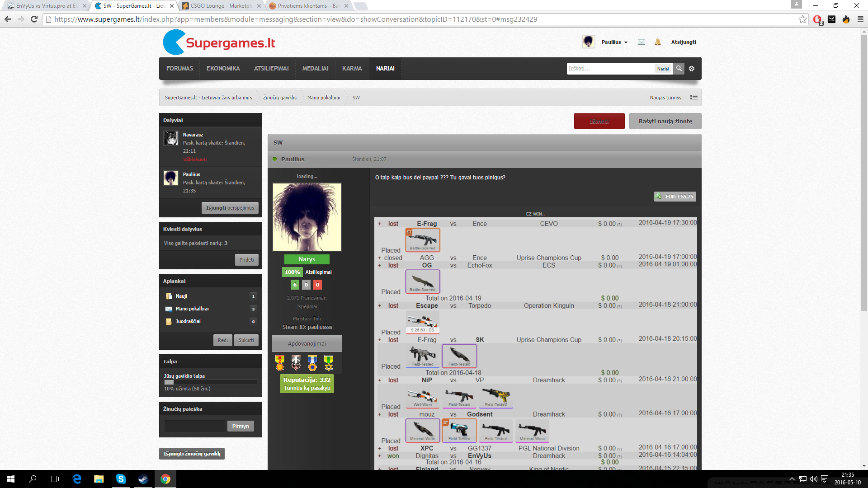The image size is (868, 488).
Task: Open the Nariai search filter dropdown
Action: pyautogui.click(x=663, y=69)
